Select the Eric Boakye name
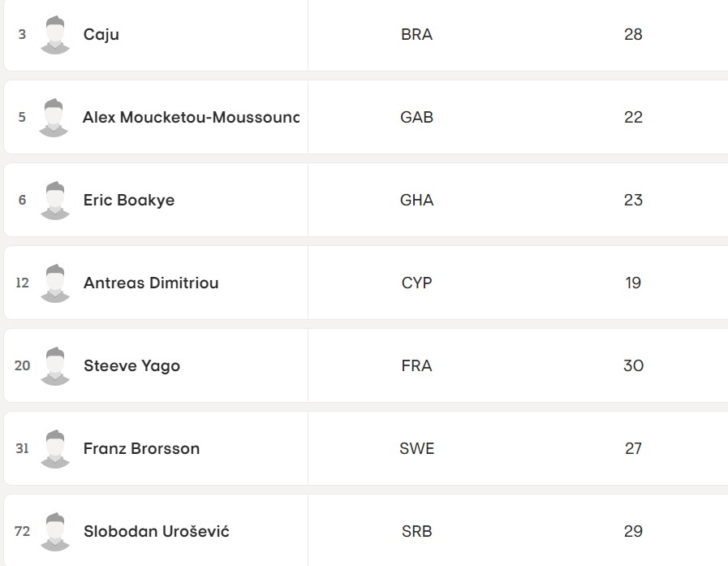 pos(129,201)
